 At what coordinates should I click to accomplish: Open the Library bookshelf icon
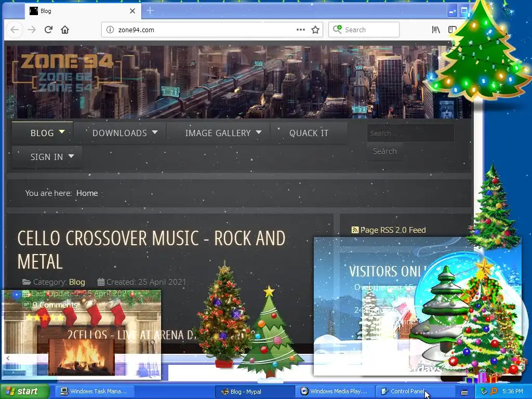click(x=436, y=30)
